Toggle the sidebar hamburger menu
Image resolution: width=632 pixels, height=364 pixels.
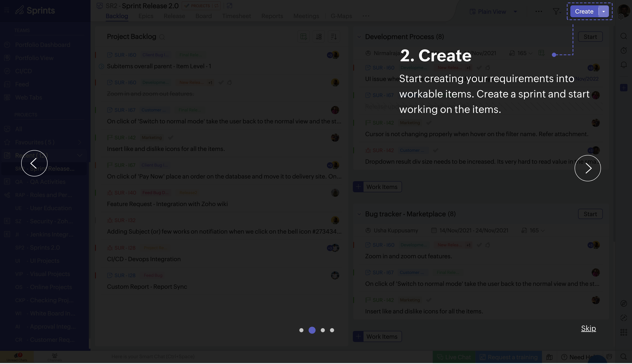7,10
